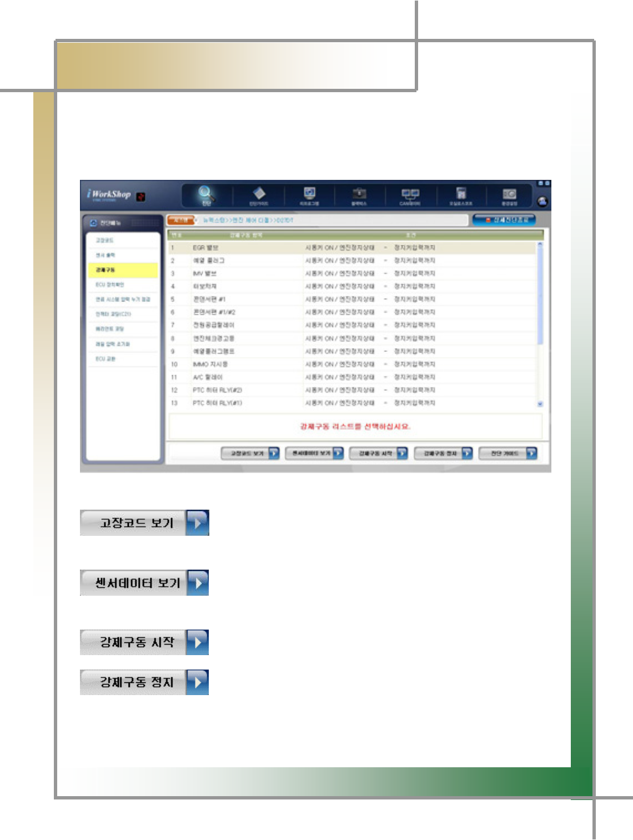Screen dimensions: 633x840
Task: Click the orange button before the breadcrumb path
Action: tap(181, 220)
